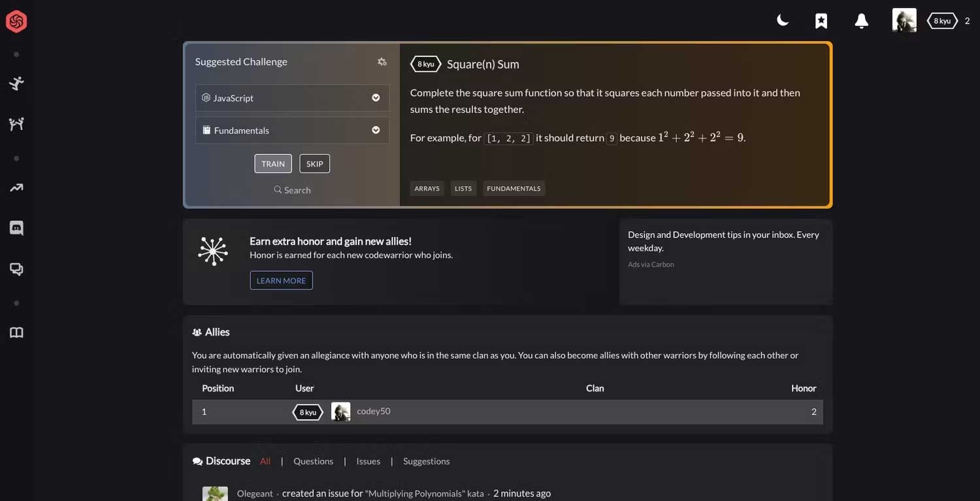Open codey50 user profile link
The image size is (980, 501).
click(x=374, y=412)
